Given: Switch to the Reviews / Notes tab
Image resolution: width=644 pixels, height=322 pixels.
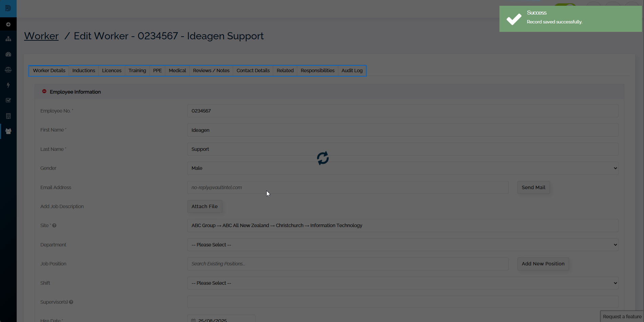Looking at the screenshot, I should tap(211, 71).
